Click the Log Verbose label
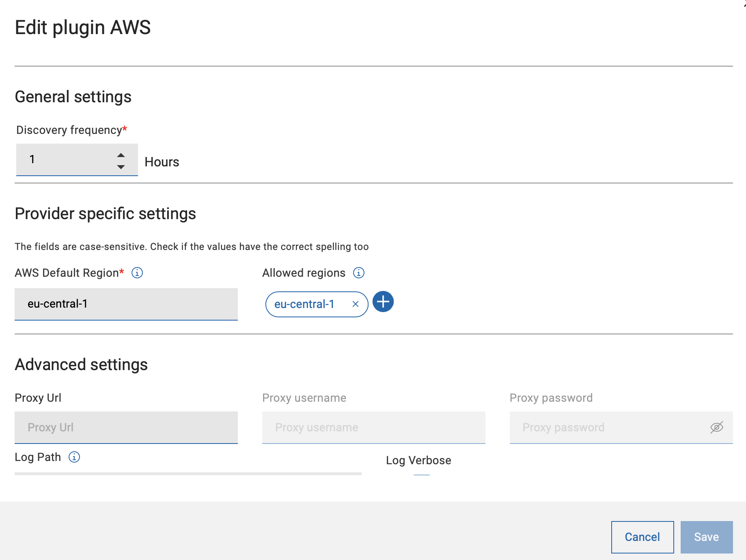This screenshot has height=560, width=746. 418,460
